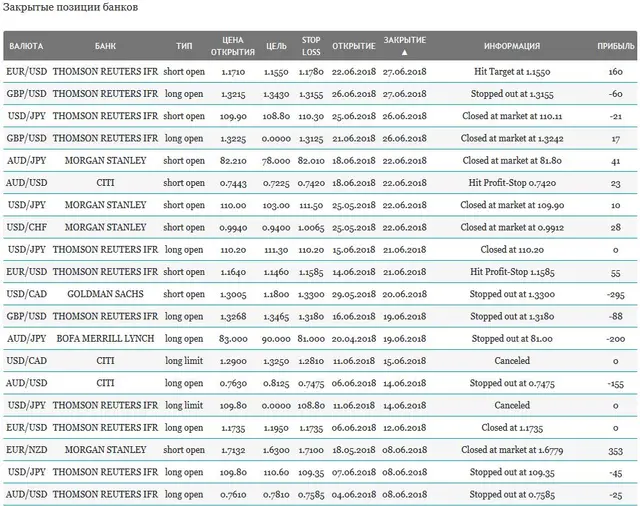Viewport: 640px width, 506px height.
Task: Click stop loss value 1.1780
Action: tap(311, 72)
